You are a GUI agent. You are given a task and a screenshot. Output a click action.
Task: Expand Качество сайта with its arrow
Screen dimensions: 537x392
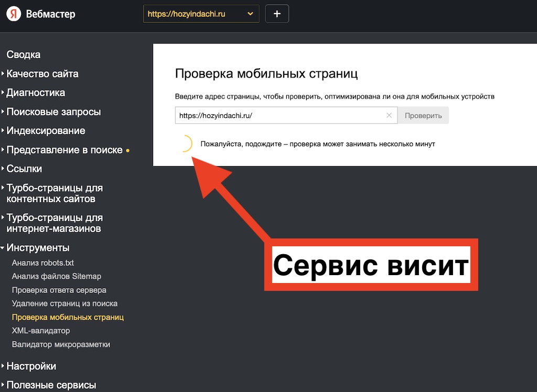(x=3, y=73)
